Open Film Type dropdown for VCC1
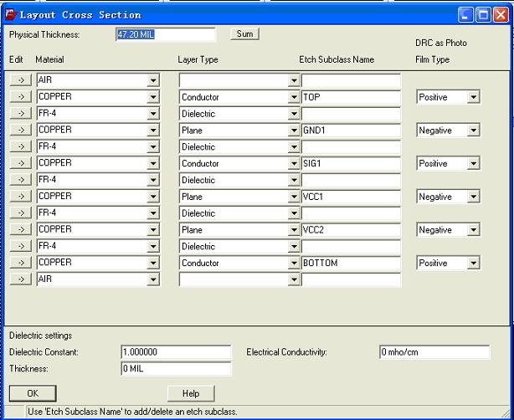 [x=473, y=197]
